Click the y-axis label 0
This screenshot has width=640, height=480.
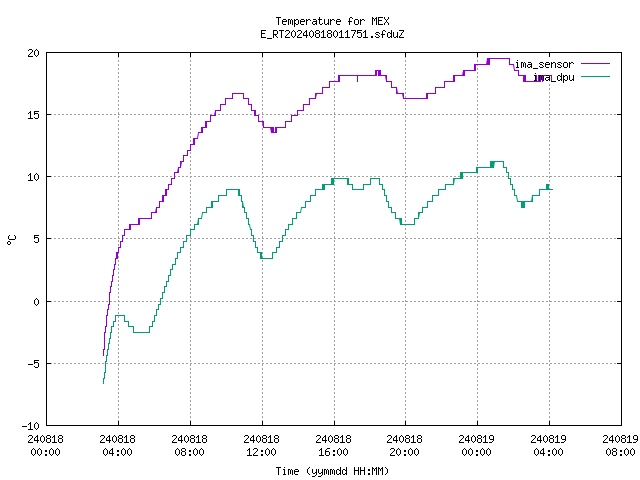(37, 302)
